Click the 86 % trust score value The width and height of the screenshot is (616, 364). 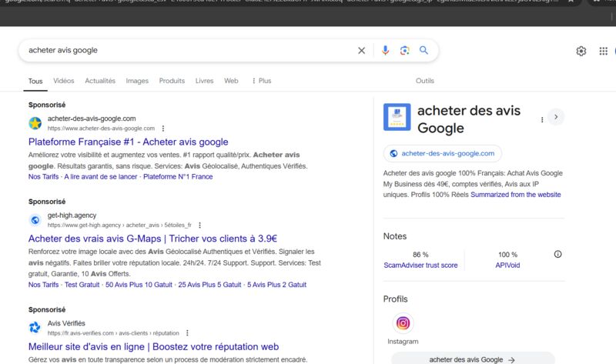(420, 255)
